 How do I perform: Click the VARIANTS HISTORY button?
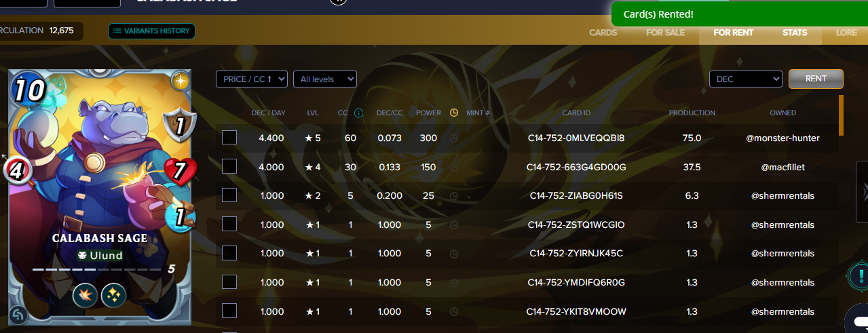click(151, 31)
